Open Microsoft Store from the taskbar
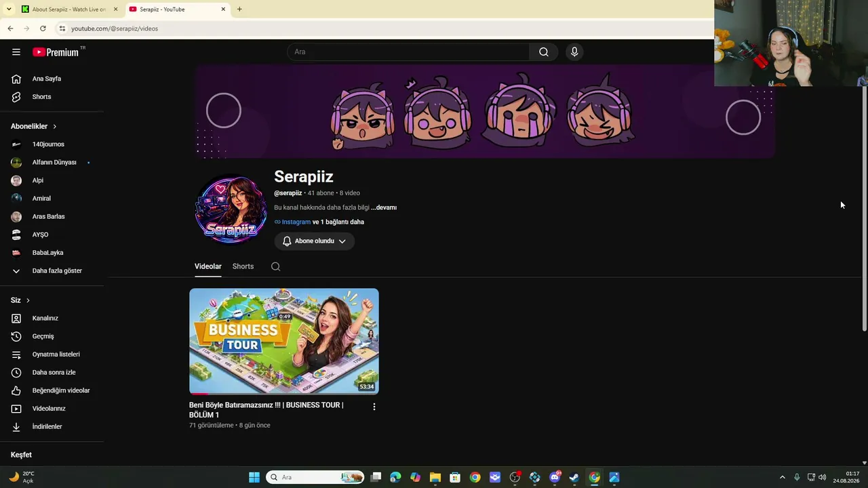The image size is (868, 488). pos(455,477)
